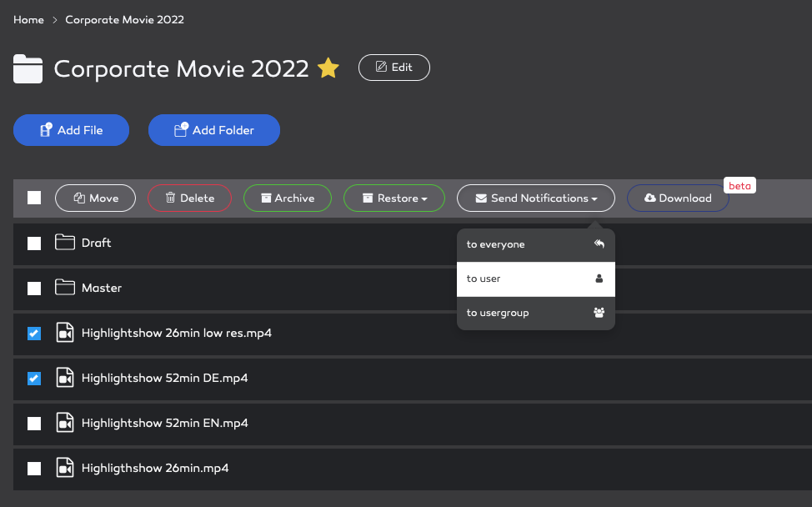Click the folder icon of Master row
This screenshot has width=812, height=507.
[x=65, y=287]
